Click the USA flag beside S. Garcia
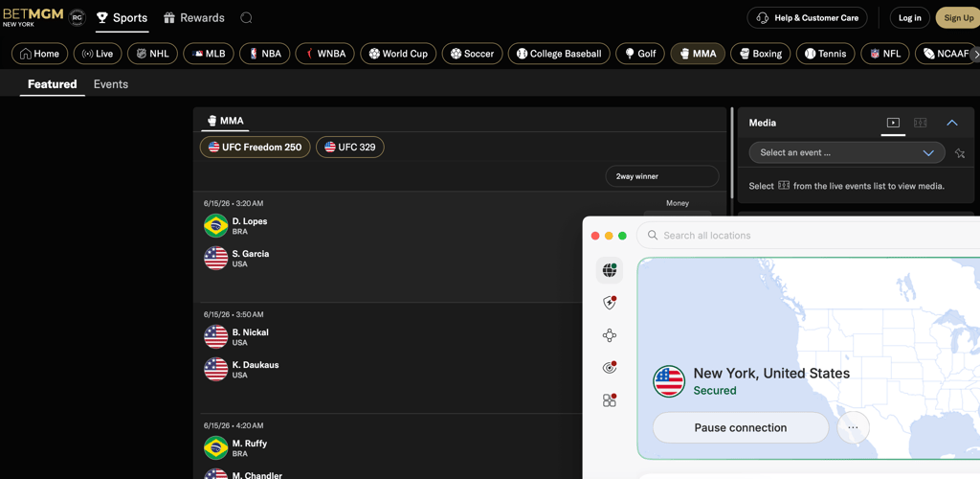Image resolution: width=980 pixels, height=479 pixels. (215, 259)
